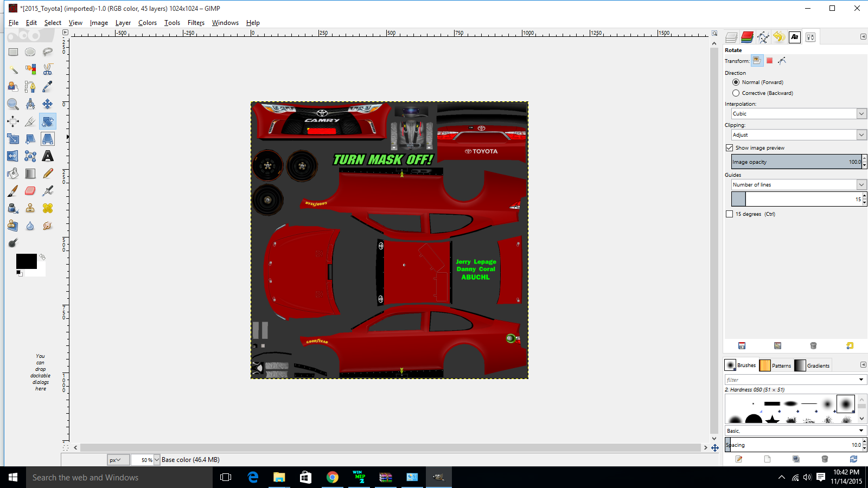Delete the selected brush
Image resolution: width=868 pixels, height=488 pixels.
click(825, 459)
